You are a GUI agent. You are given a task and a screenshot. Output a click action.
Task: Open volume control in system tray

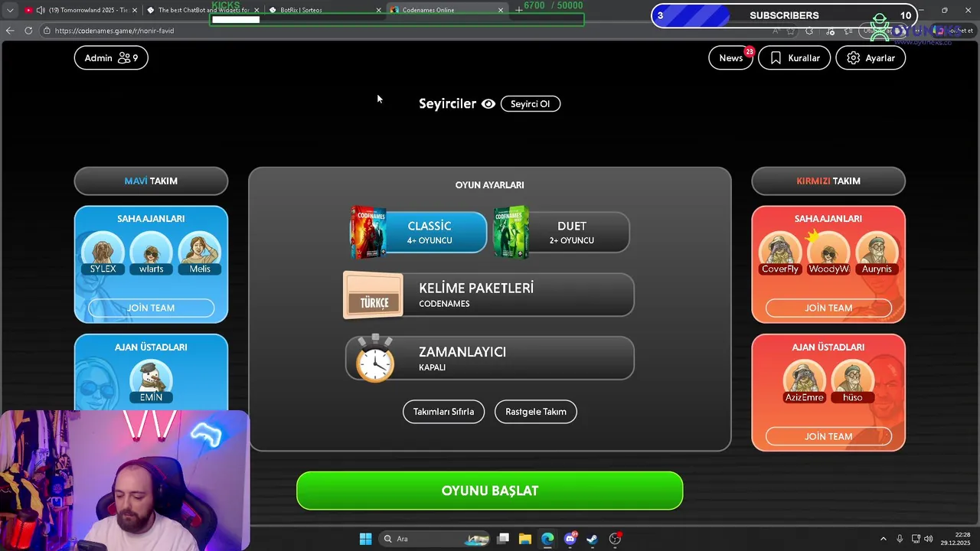point(929,539)
